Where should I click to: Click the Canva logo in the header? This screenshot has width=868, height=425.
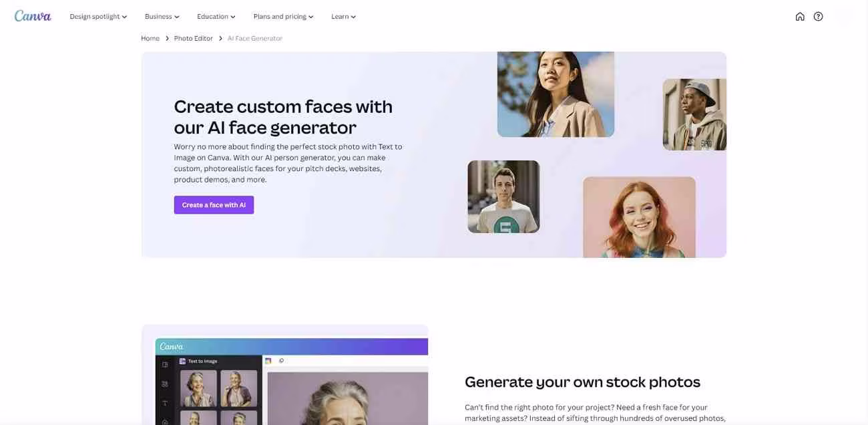(x=33, y=16)
